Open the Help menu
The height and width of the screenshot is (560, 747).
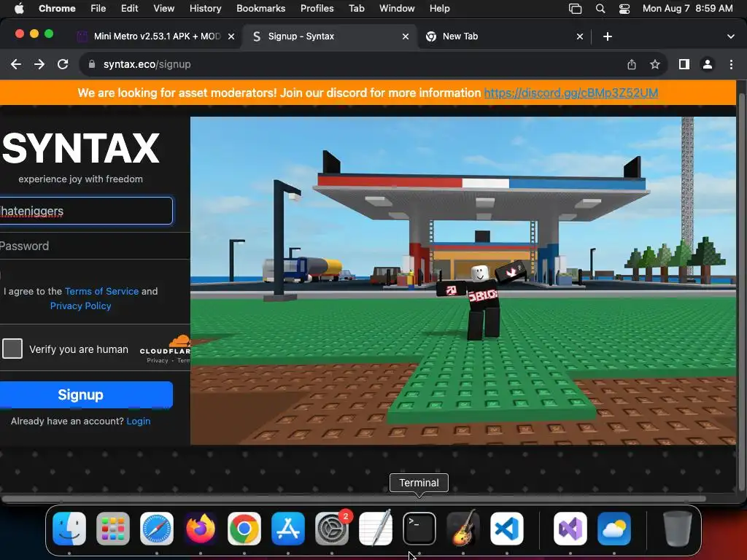coord(439,9)
